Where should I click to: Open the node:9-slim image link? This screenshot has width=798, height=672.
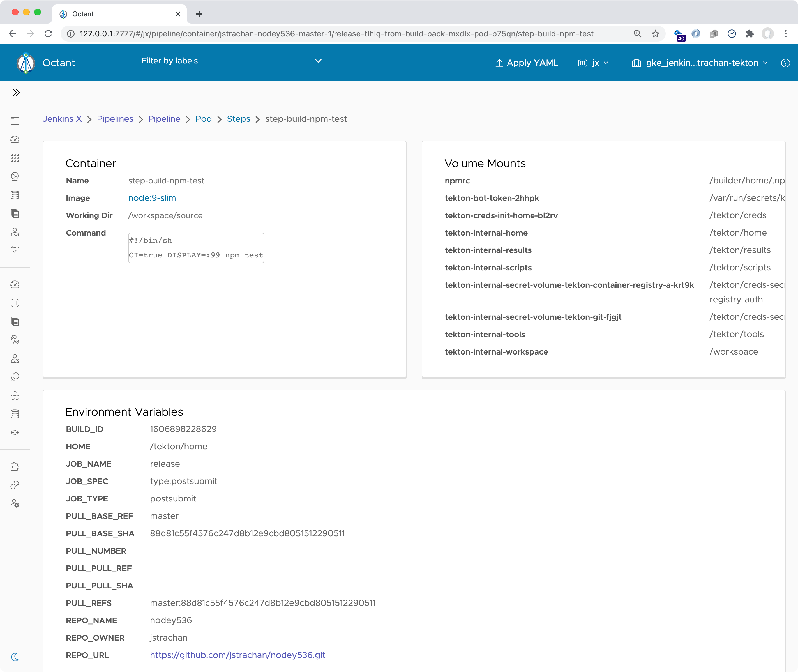point(152,198)
